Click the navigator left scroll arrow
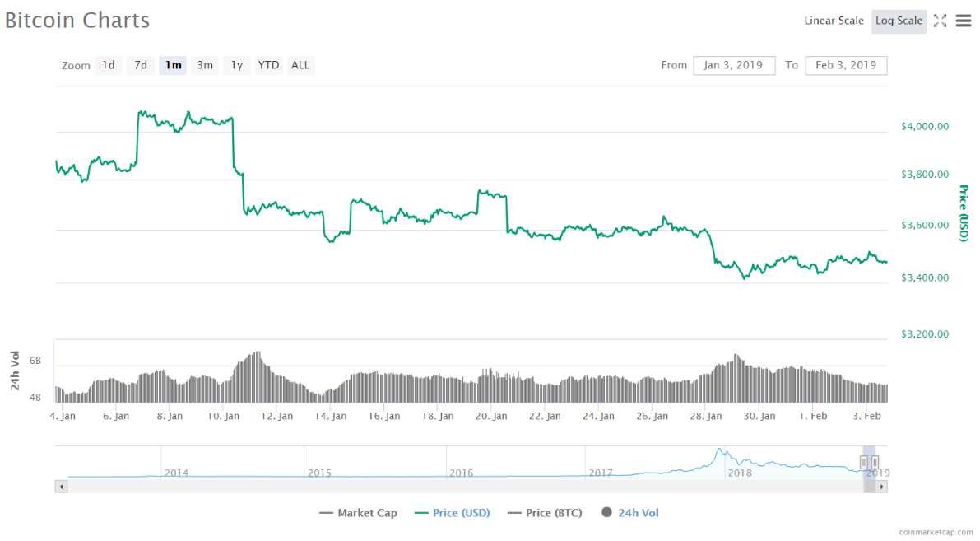This screenshot has height=541, width=980. [x=61, y=487]
